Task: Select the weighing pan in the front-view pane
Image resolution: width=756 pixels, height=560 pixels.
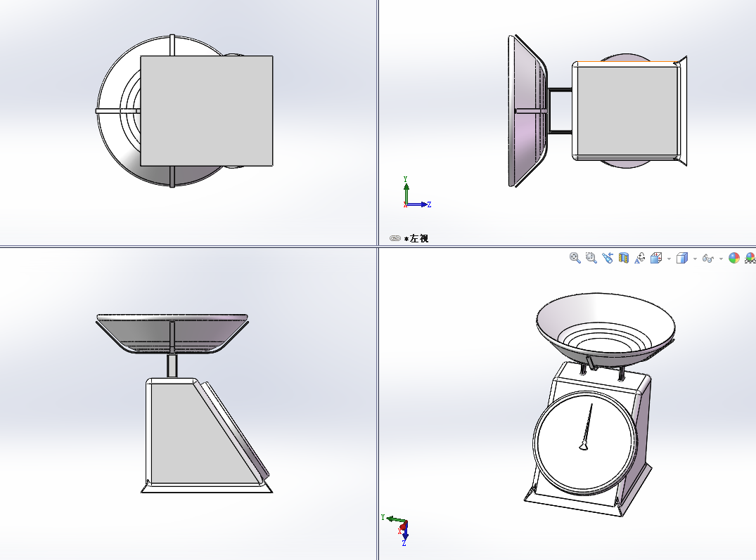Action: [172, 334]
